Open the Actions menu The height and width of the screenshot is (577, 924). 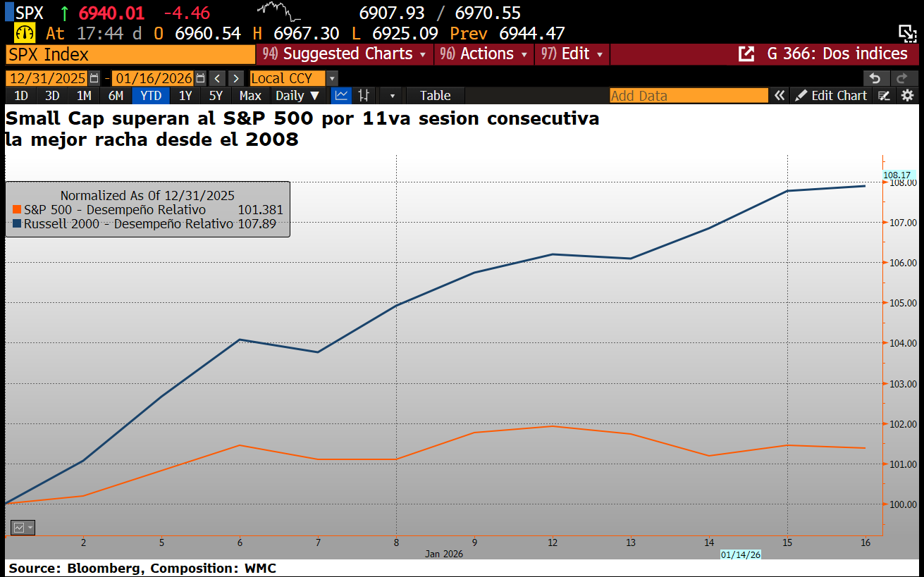pos(483,54)
